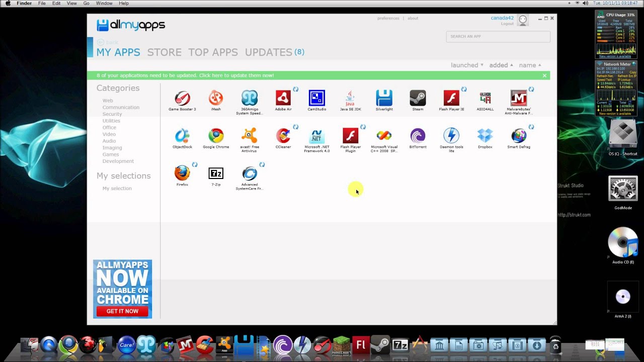This screenshot has height=362, width=644.
Task: Click the canada42 username
Action: [502, 18]
